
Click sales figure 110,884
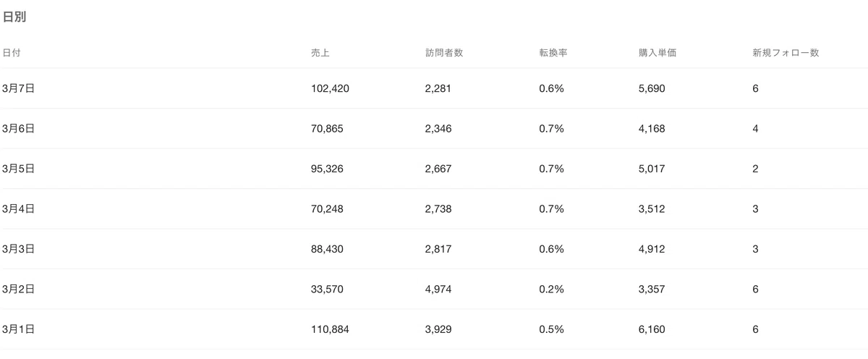(x=330, y=329)
